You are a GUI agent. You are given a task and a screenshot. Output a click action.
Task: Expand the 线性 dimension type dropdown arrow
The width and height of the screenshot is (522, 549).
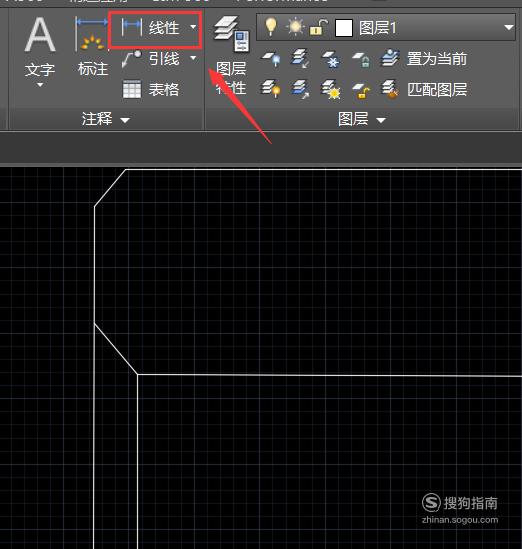click(193, 27)
